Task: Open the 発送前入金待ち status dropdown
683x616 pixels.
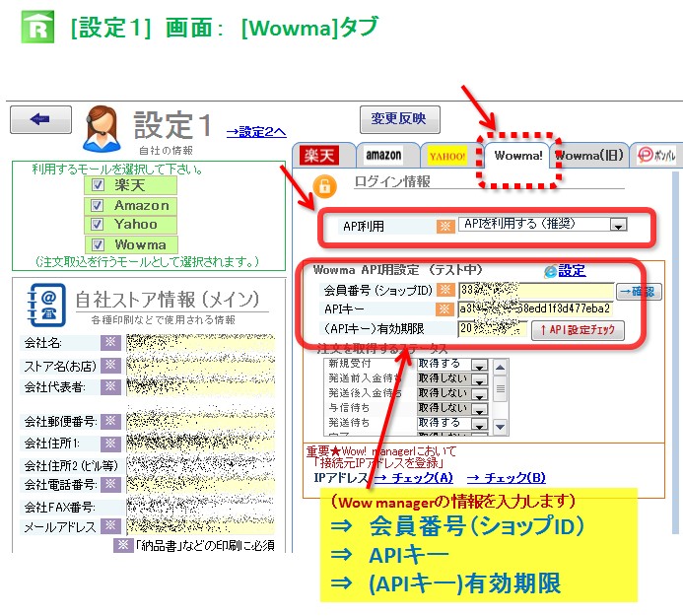Action: pos(479,379)
